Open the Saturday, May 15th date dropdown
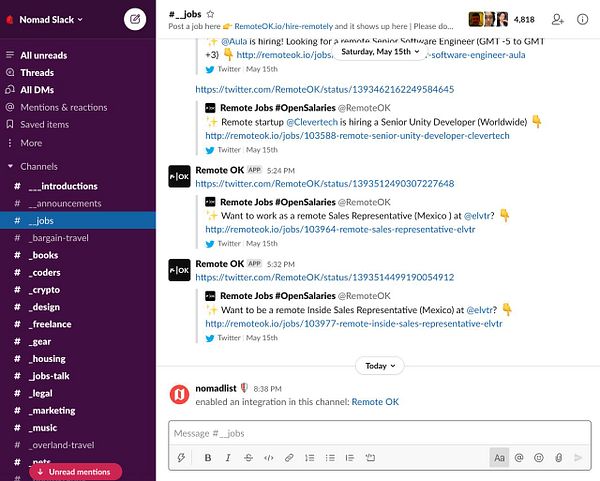 (x=380, y=52)
